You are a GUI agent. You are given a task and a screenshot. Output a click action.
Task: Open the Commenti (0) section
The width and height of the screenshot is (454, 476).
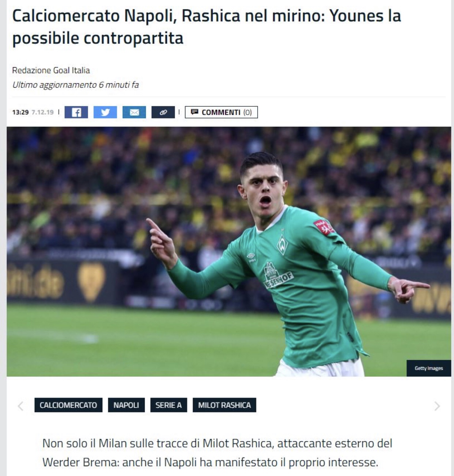pyautogui.click(x=221, y=112)
